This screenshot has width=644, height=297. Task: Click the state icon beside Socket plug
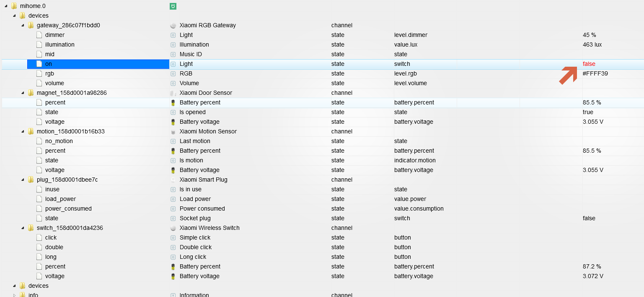click(173, 218)
